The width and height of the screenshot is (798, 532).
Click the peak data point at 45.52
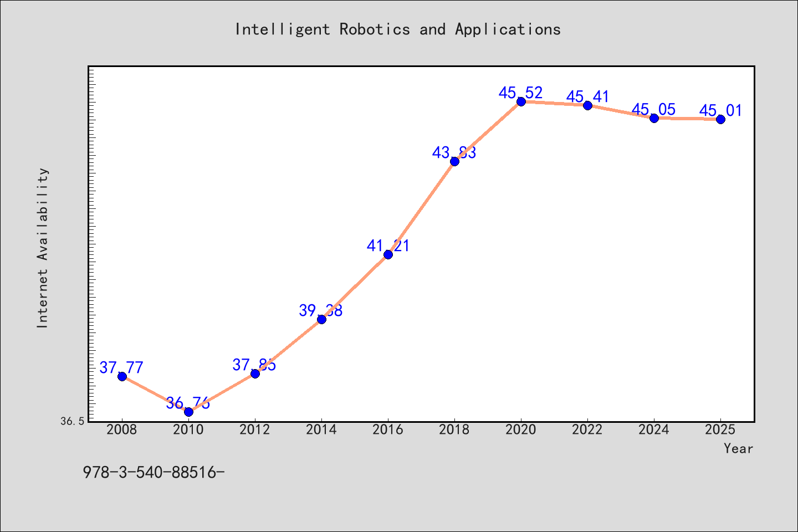tap(521, 101)
